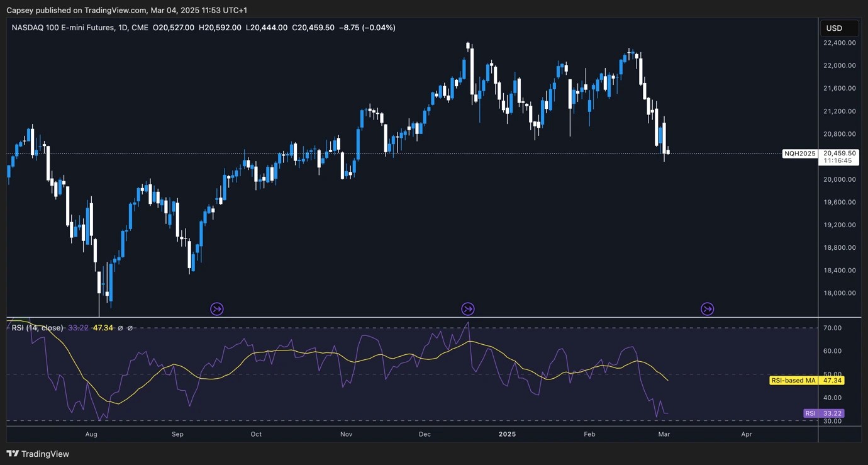Open the USD currency selector
The image size is (868, 465).
[x=839, y=28]
